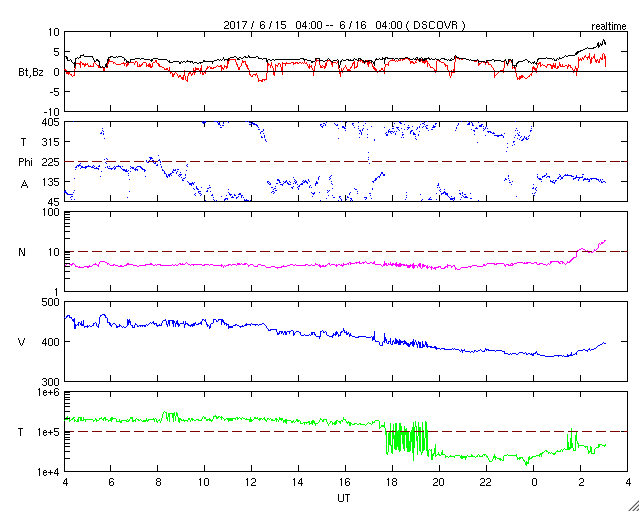Click the "1e+6" tick on the temperature axis
The image size is (640, 512).
(49, 392)
